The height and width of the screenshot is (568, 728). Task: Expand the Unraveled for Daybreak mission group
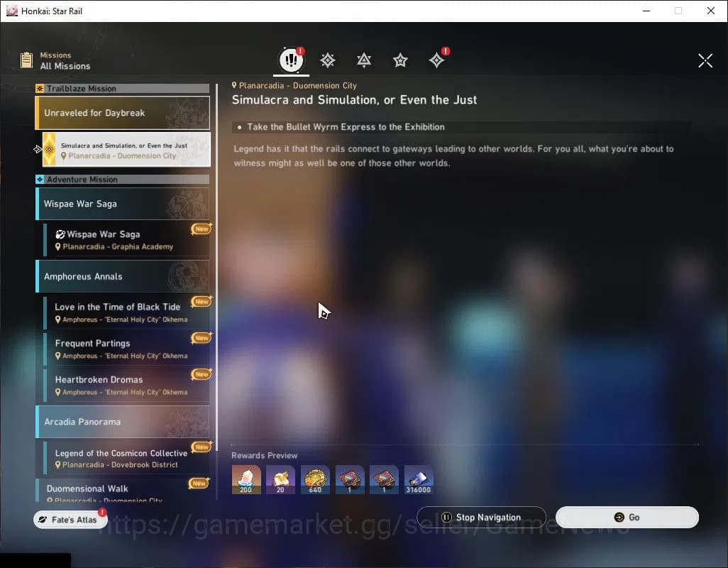(123, 113)
